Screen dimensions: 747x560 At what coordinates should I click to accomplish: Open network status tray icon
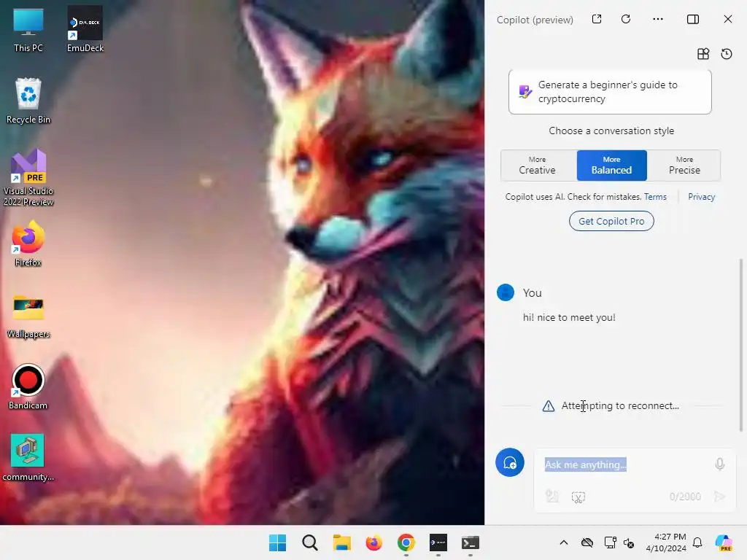(610, 542)
